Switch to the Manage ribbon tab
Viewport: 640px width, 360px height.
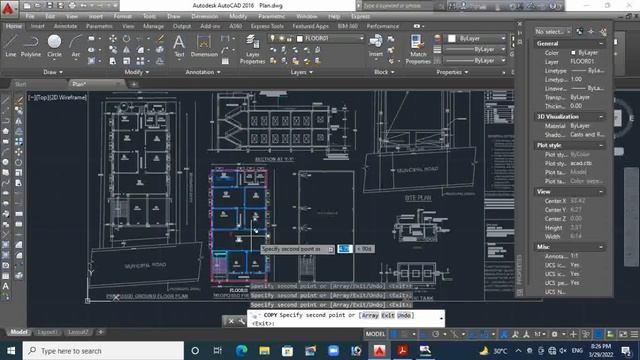(x=153, y=26)
